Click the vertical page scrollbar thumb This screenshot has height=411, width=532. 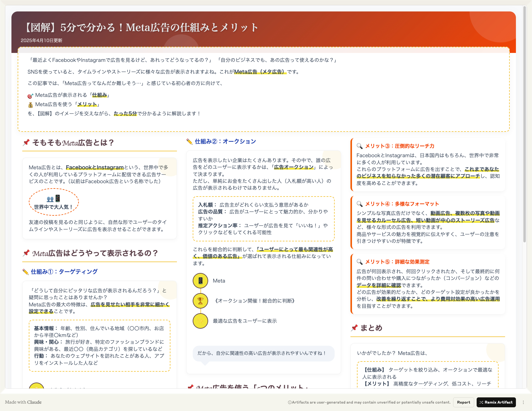[524, 124]
